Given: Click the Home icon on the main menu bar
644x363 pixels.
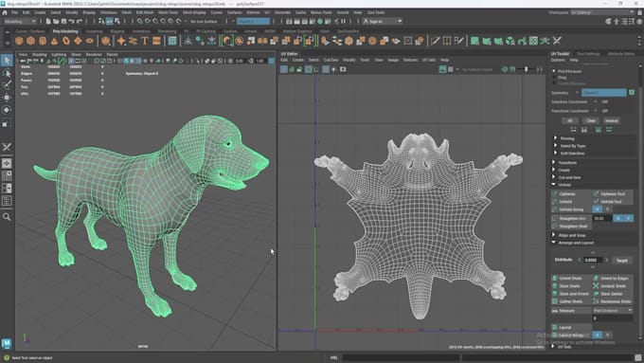Looking at the screenshot, I should click(x=5, y=12).
